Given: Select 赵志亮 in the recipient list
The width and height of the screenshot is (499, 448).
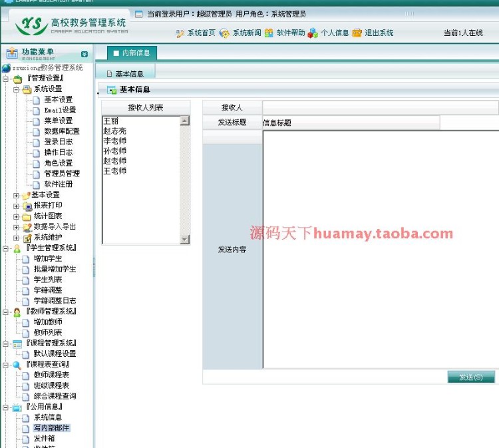Looking at the screenshot, I should coord(115,131).
